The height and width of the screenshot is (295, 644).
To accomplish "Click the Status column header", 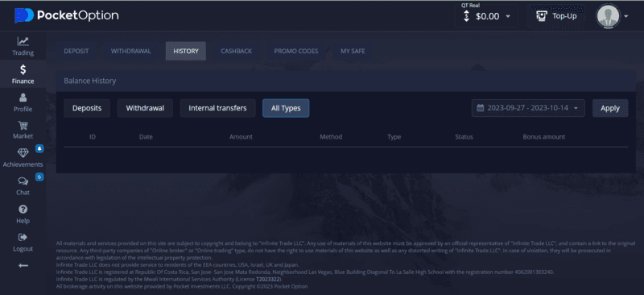I will click(x=464, y=136).
